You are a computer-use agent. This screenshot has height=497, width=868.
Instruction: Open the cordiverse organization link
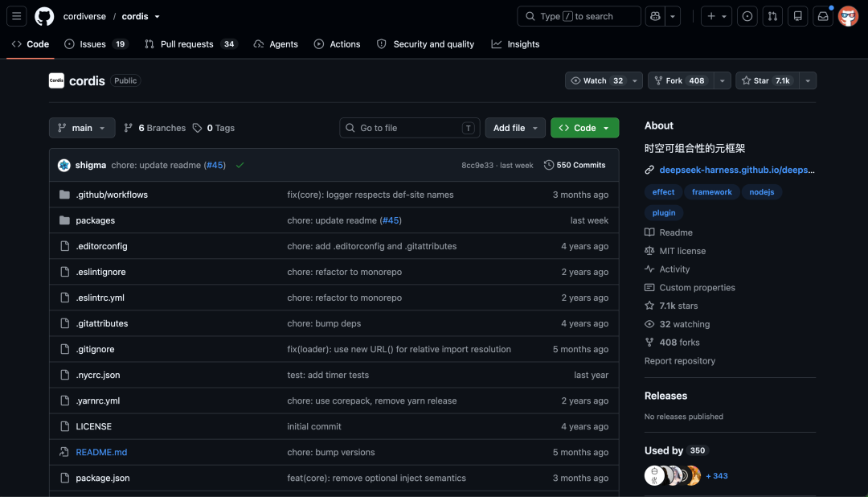(x=84, y=16)
